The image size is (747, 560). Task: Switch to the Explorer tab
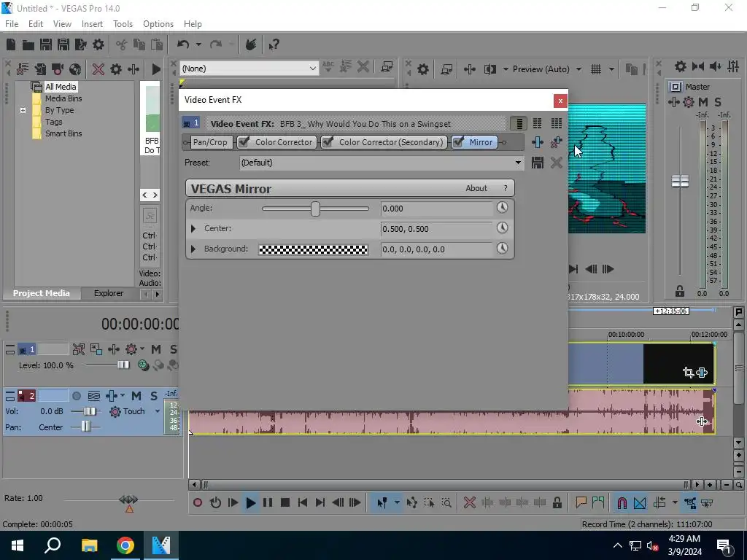109,293
